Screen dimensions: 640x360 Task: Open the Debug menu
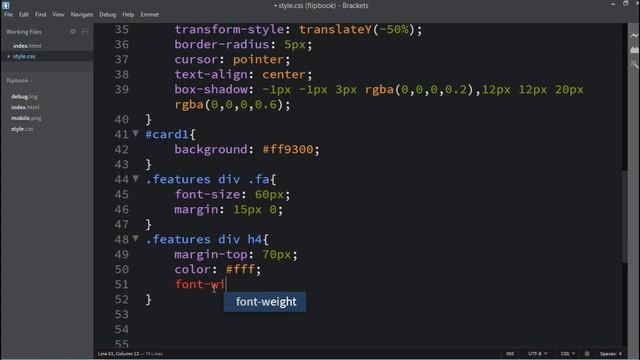(107, 14)
